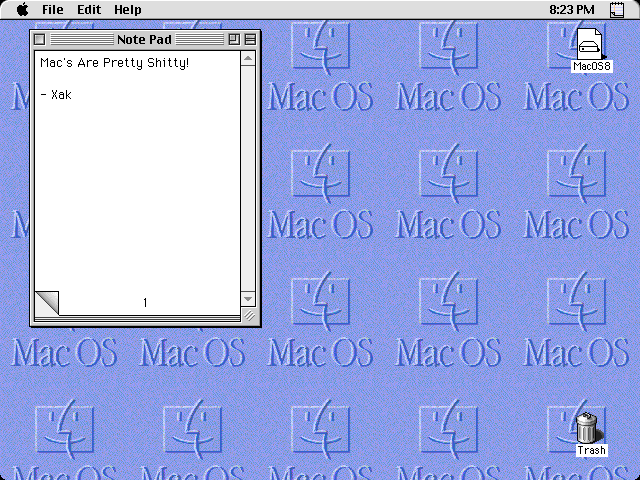Open the File menu
640x480 pixels.
53,9
